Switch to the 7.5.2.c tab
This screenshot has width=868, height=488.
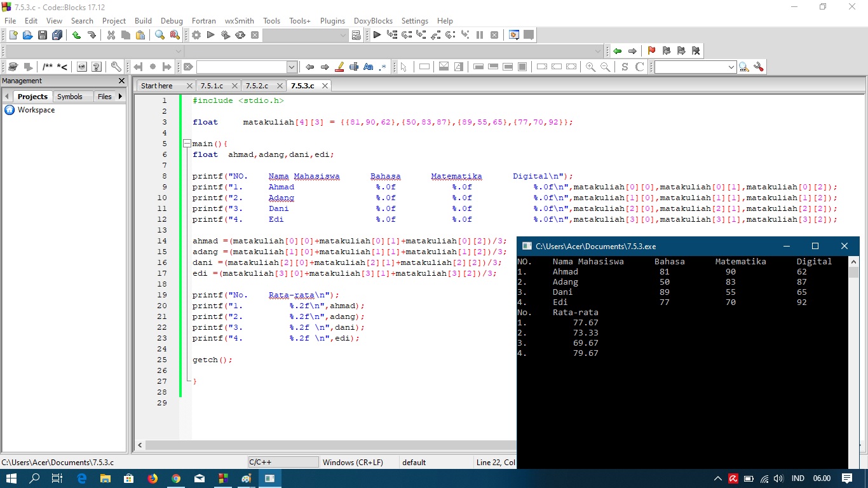coord(257,85)
